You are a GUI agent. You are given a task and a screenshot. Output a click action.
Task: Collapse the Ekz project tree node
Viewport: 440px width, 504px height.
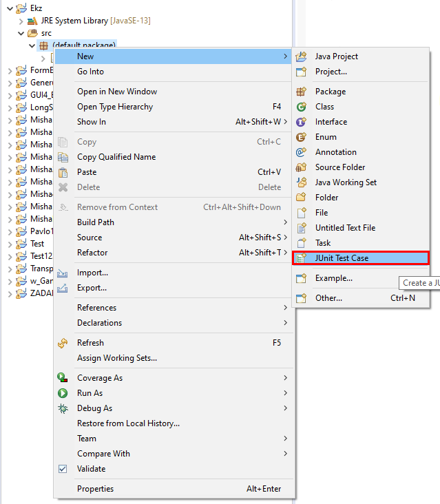pyautogui.click(x=10, y=8)
